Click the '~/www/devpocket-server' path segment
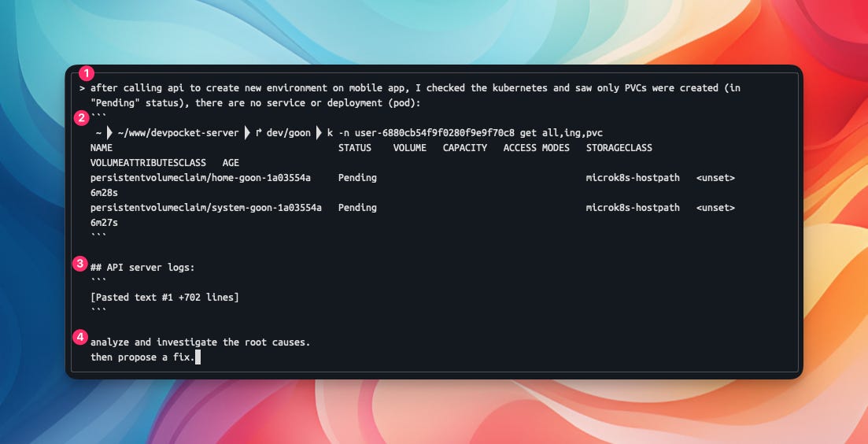868x444 pixels. click(179, 133)
